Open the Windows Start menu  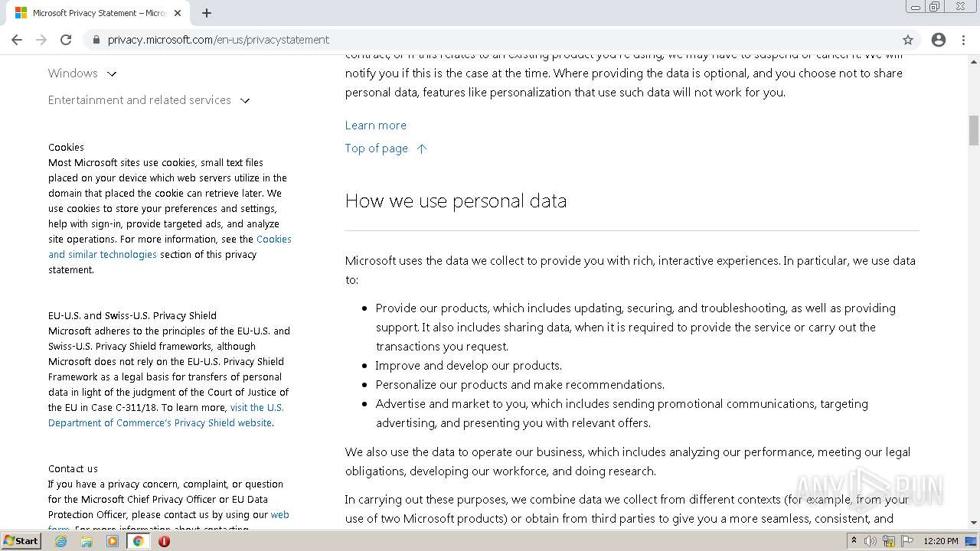pos(21,541)
